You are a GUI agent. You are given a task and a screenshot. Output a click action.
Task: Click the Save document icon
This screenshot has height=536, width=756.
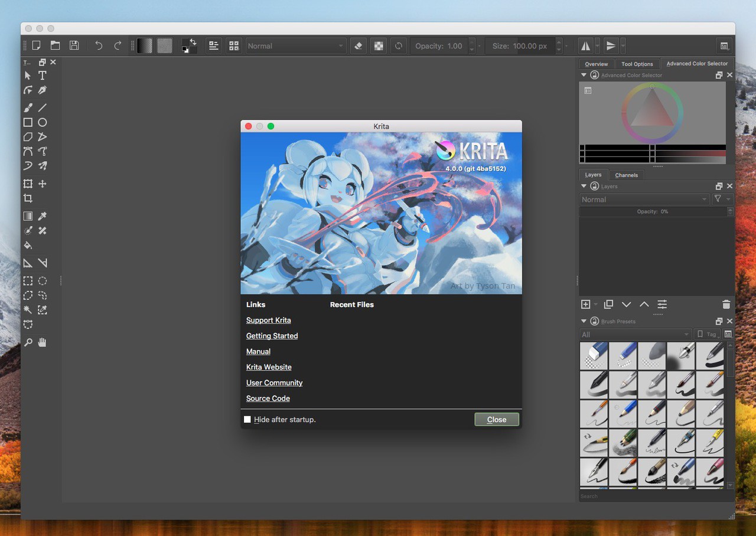click(74, 45)
